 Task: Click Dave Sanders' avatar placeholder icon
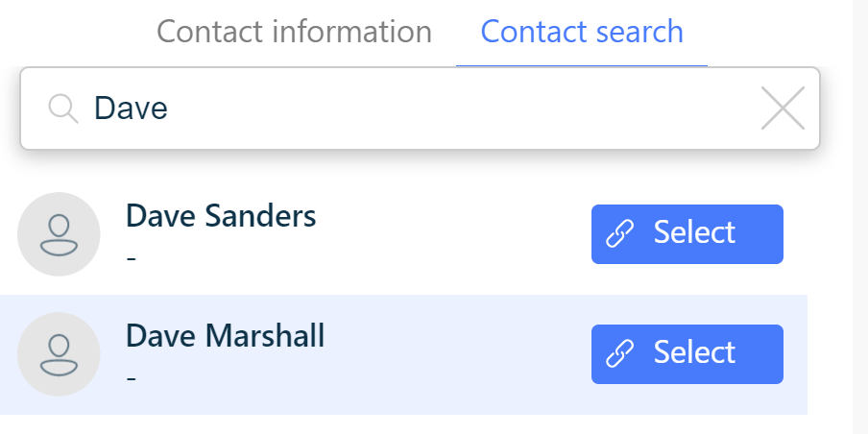[x=59, y=234]
